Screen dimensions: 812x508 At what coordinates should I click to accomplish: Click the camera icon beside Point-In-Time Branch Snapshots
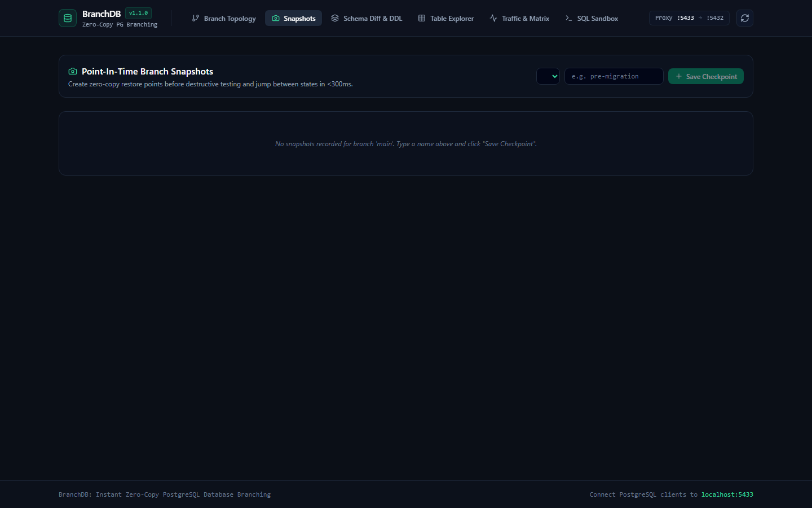73,71
